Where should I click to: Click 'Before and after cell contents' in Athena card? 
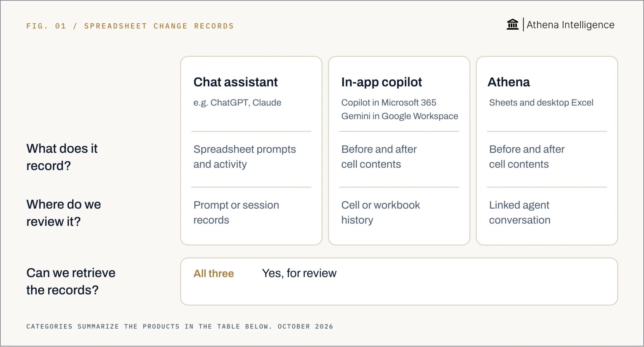527,157
